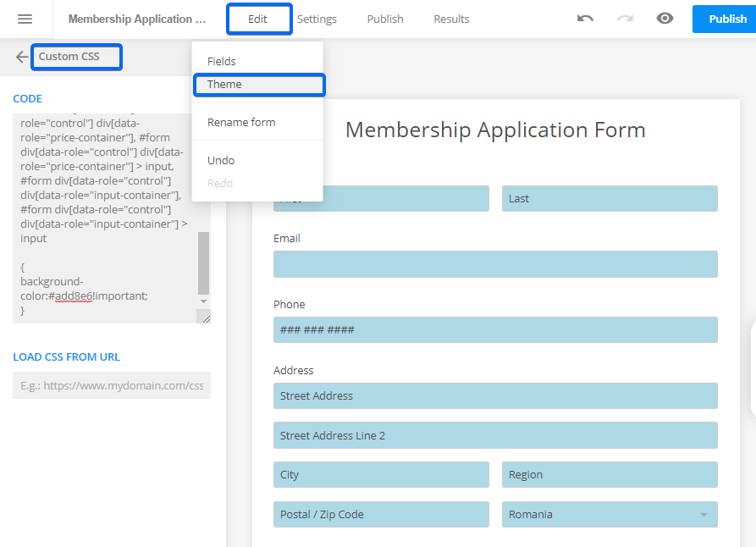The height and width of the screenshot is (547, 756).
Task: Switch to the Settings tab
Action: 317,19
